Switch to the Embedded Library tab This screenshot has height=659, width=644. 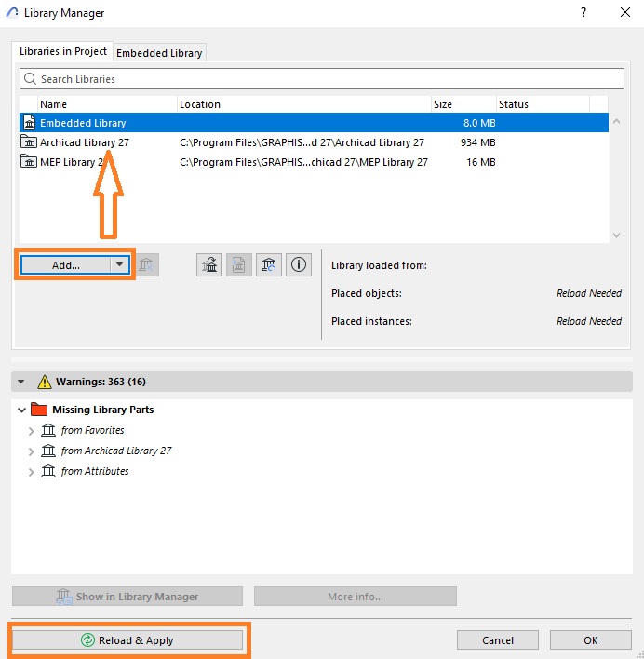[159, 53]
